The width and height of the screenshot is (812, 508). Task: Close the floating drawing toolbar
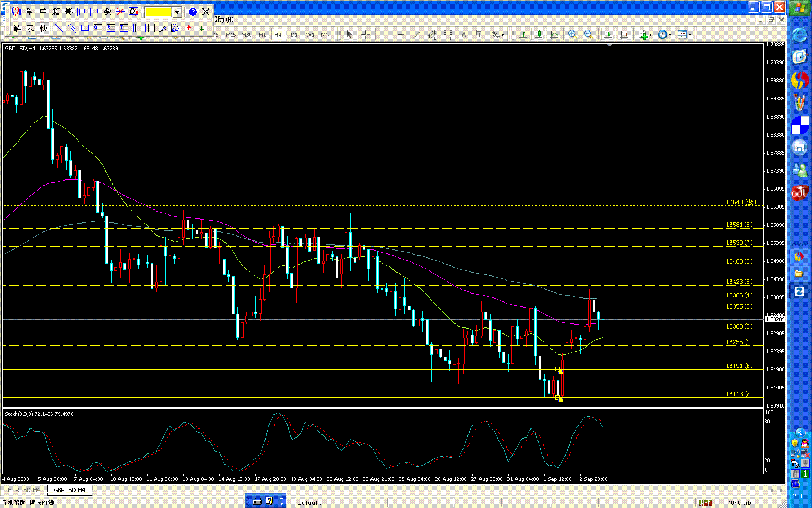[206, 11]
